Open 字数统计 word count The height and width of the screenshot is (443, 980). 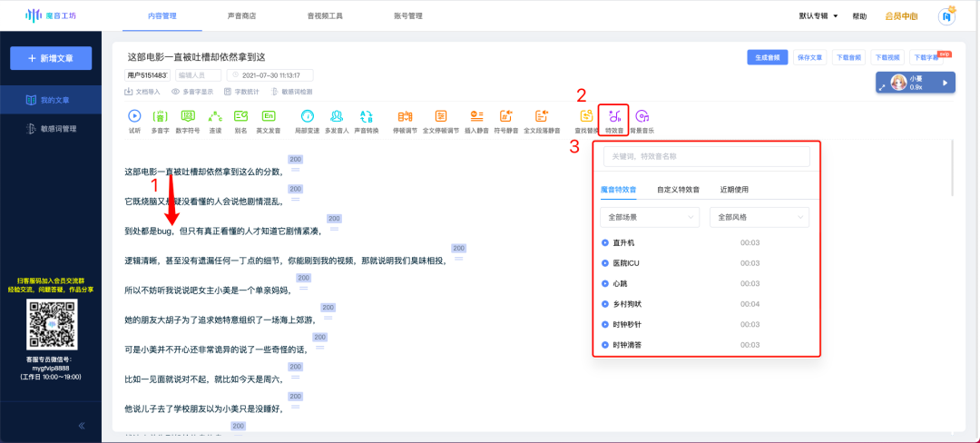(x=242, y=91)
